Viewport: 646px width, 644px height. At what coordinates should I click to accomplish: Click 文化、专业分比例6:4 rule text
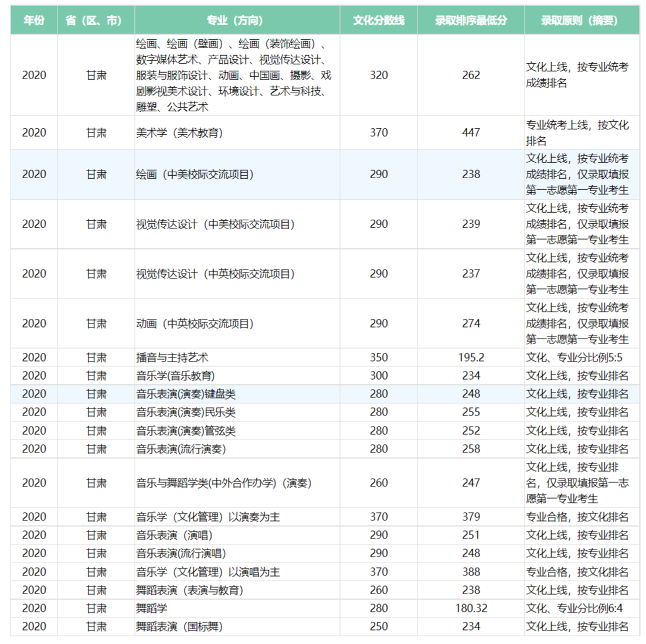point(574,608)
